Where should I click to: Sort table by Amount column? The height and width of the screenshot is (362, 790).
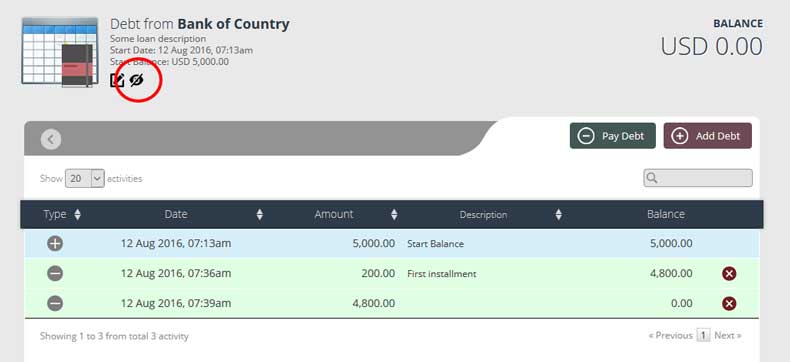tap(394, 214)
